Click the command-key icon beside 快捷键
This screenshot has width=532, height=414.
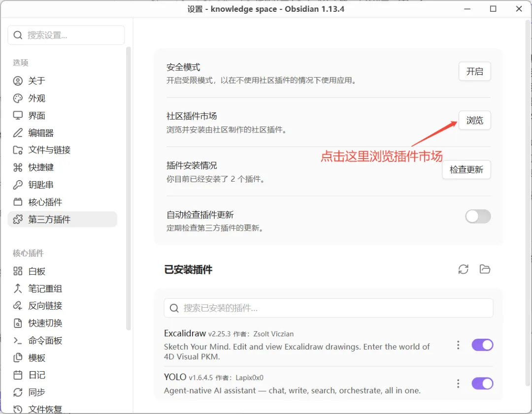pos(18,167)
